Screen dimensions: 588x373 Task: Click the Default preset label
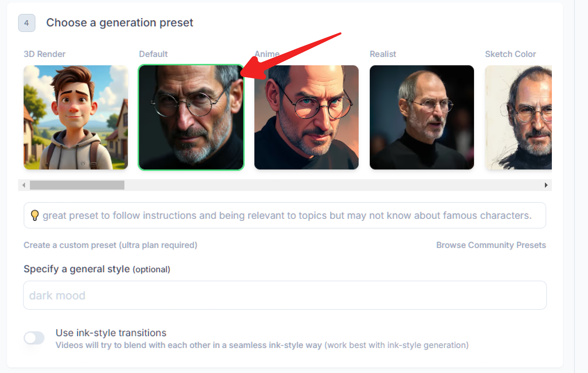click(x=153, y=54)
